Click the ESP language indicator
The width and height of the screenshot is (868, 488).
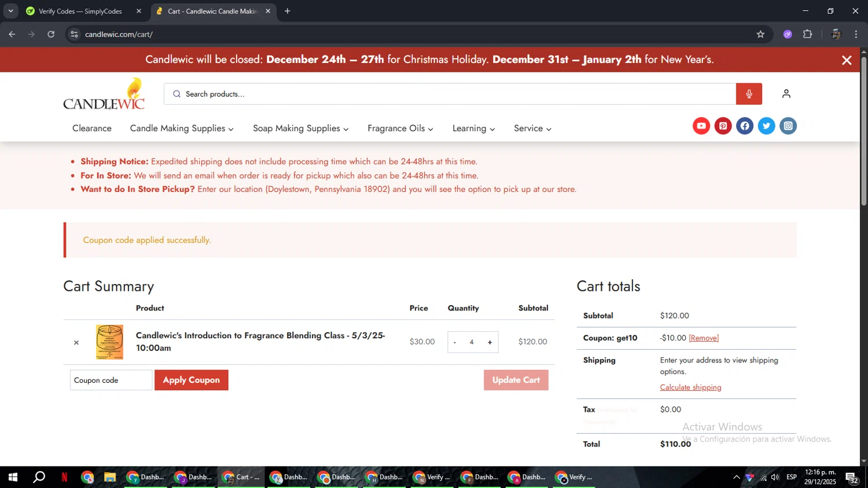click(x=792, y=477)
